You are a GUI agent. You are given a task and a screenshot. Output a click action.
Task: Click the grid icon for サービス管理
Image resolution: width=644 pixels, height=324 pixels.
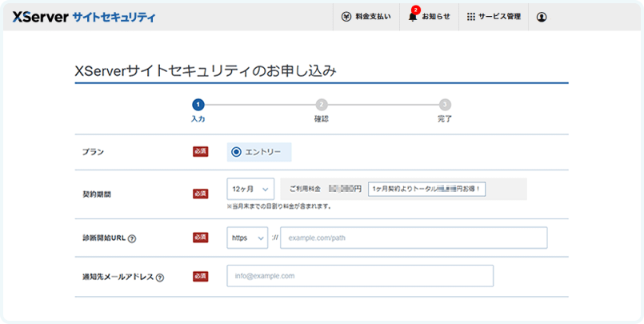tap(471, 17)
